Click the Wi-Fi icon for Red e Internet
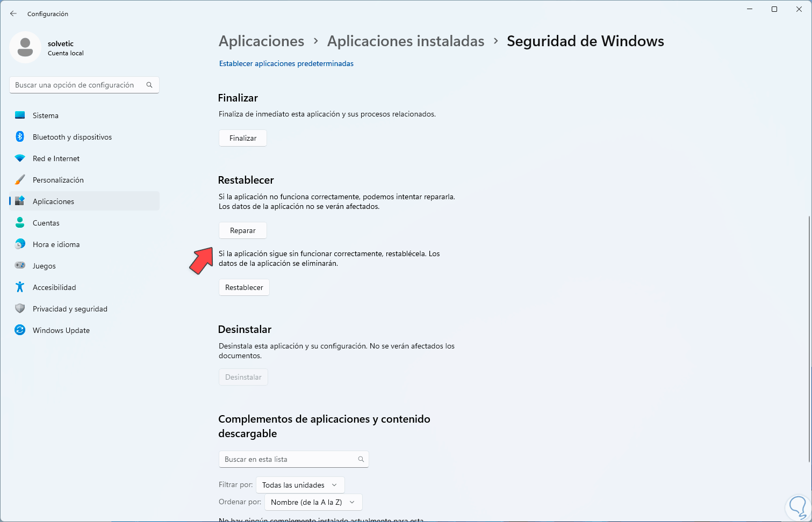Screen dimensions: 812x522 pyautogui.click(x=20, y=158)
